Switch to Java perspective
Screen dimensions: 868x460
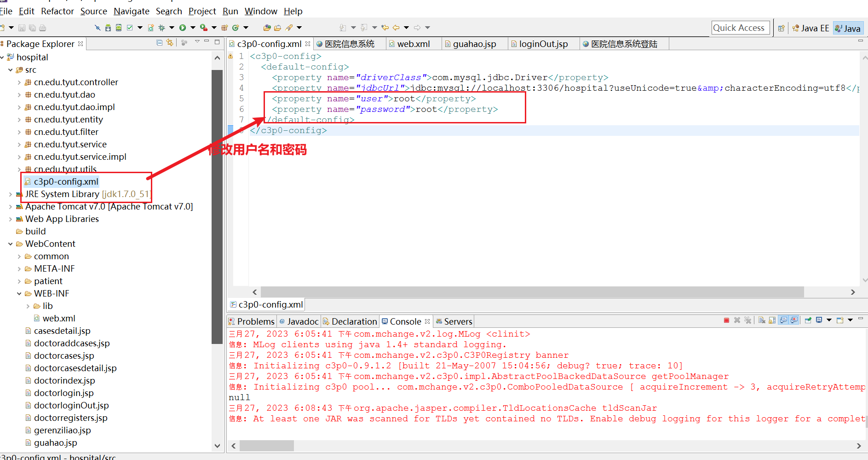(848, 28)
